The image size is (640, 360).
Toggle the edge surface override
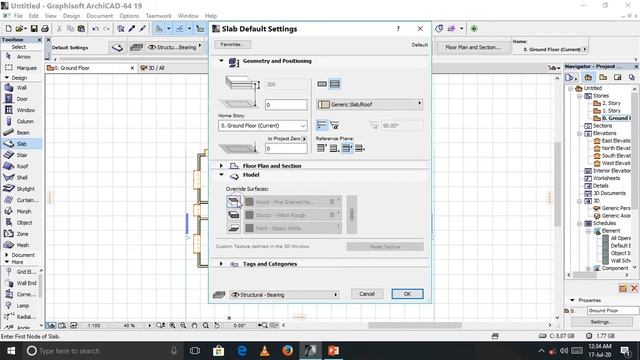tap(234, 215)
